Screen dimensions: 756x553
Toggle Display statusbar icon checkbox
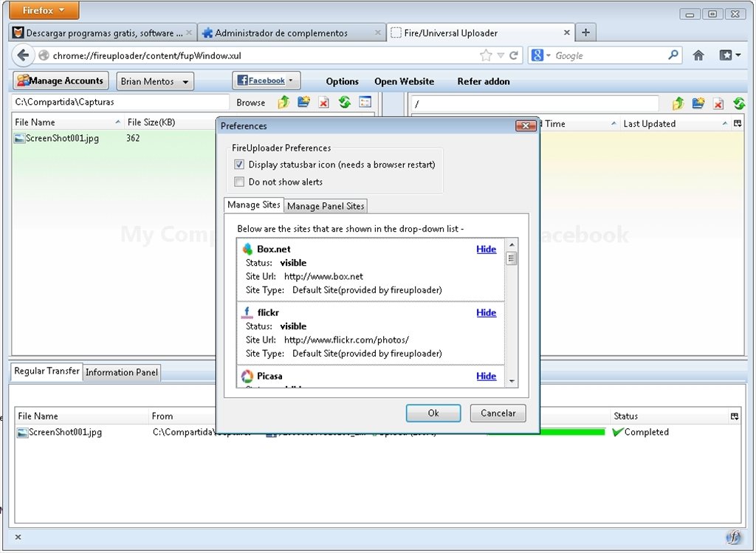point(239,165)
